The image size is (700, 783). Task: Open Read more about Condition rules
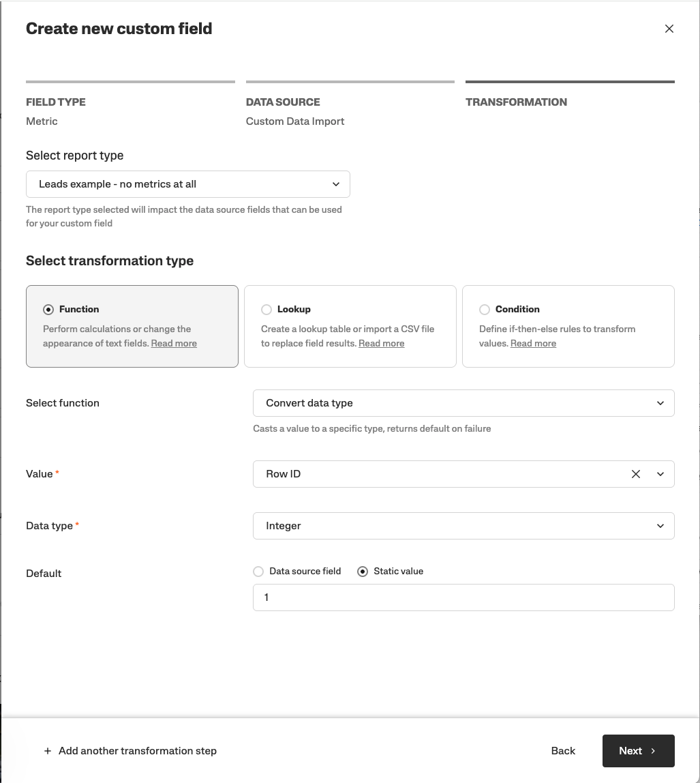click(533, 343)
